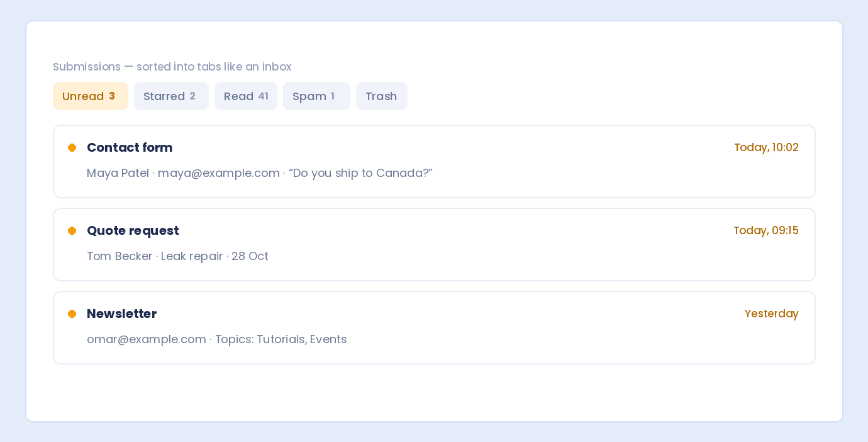Click the Today, 09:15 timestamp
Screen dimensions: 868x442
[766, 230]
